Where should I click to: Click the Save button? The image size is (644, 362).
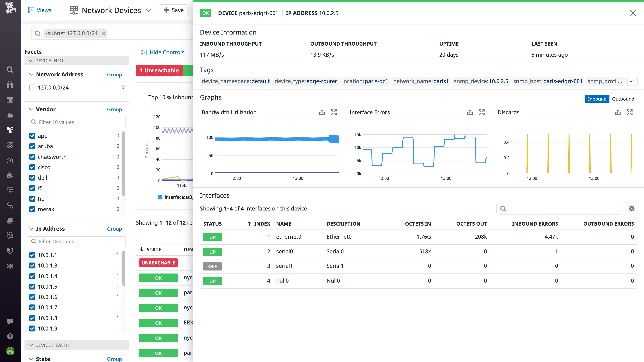click(x=174, y=10)
